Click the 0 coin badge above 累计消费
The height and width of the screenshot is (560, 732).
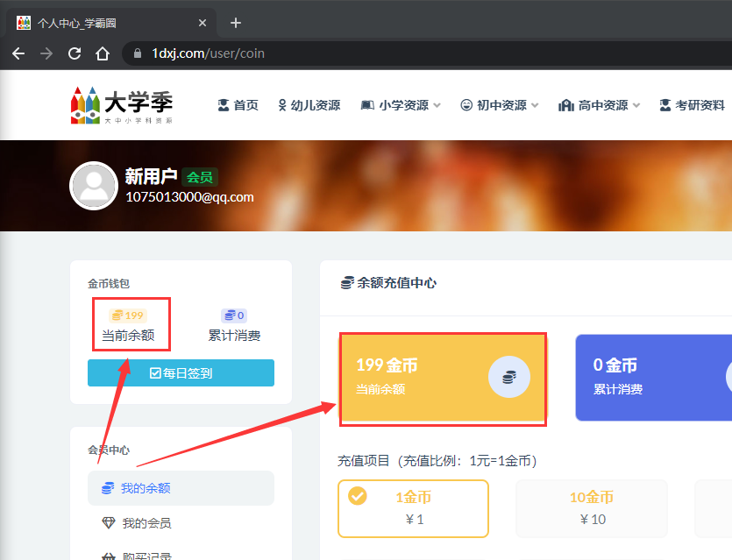click(x=234, y=315)
